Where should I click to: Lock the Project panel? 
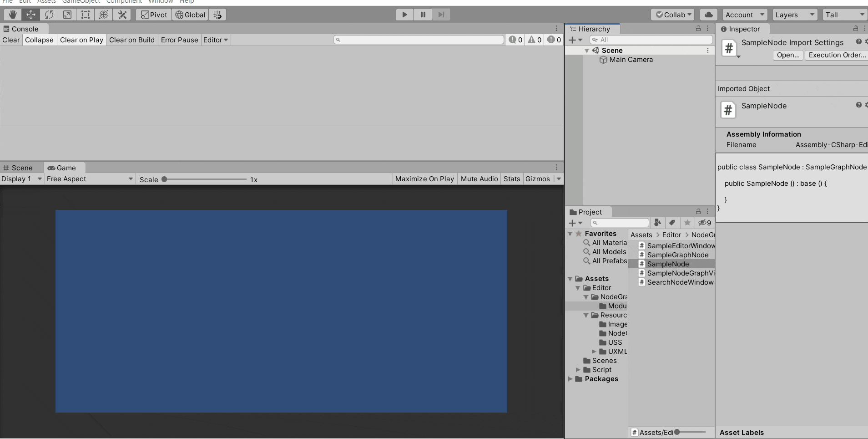(698, 211)
